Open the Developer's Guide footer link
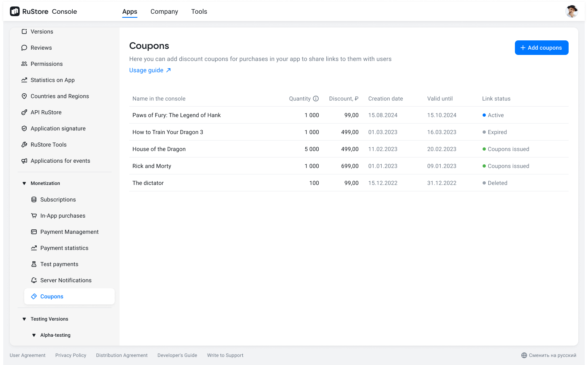This screenshot has height=365, width=588. pos(177,355)
